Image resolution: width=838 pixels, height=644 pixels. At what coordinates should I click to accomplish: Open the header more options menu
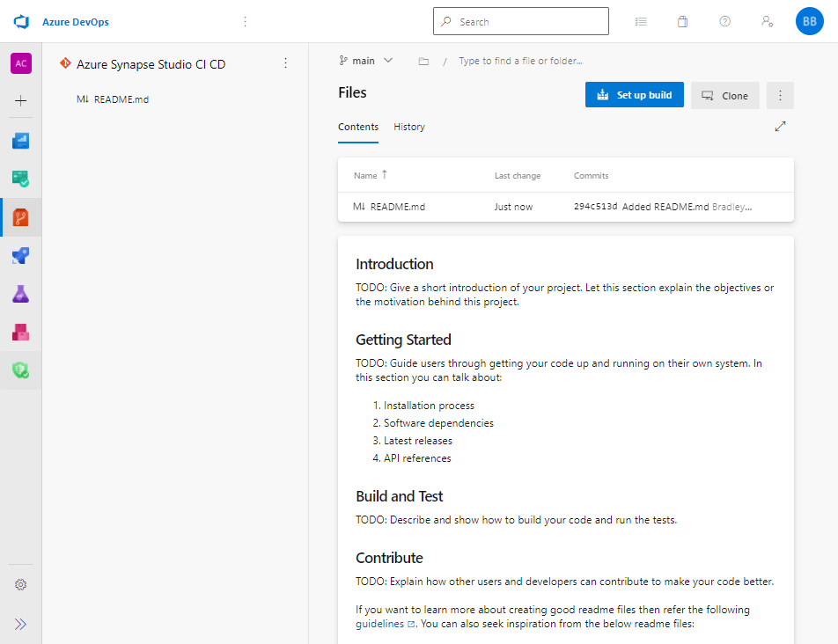point(246,21)
